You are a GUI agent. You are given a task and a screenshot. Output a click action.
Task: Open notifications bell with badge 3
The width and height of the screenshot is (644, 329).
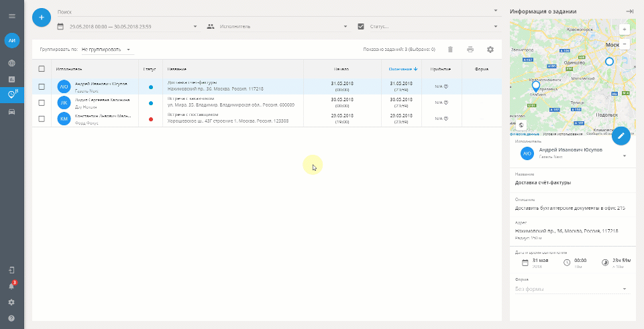[x=12, y=286]
